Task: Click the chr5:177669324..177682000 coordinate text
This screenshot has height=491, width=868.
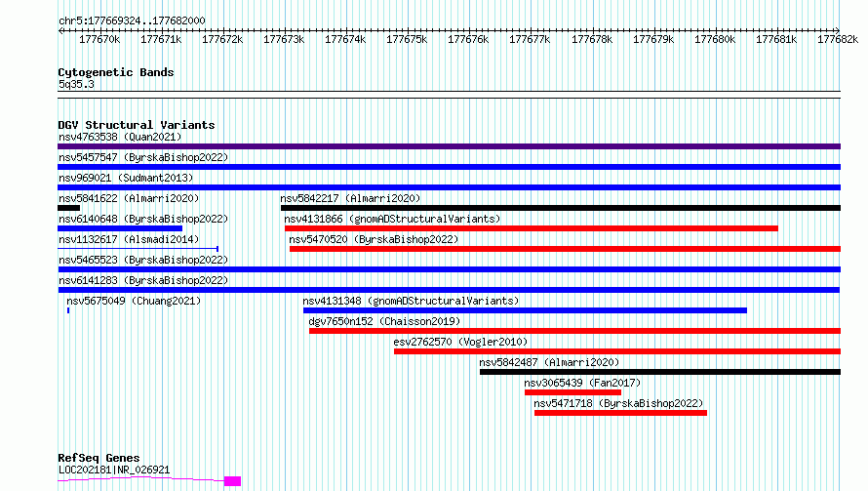Action: click(x=132, y=20)
